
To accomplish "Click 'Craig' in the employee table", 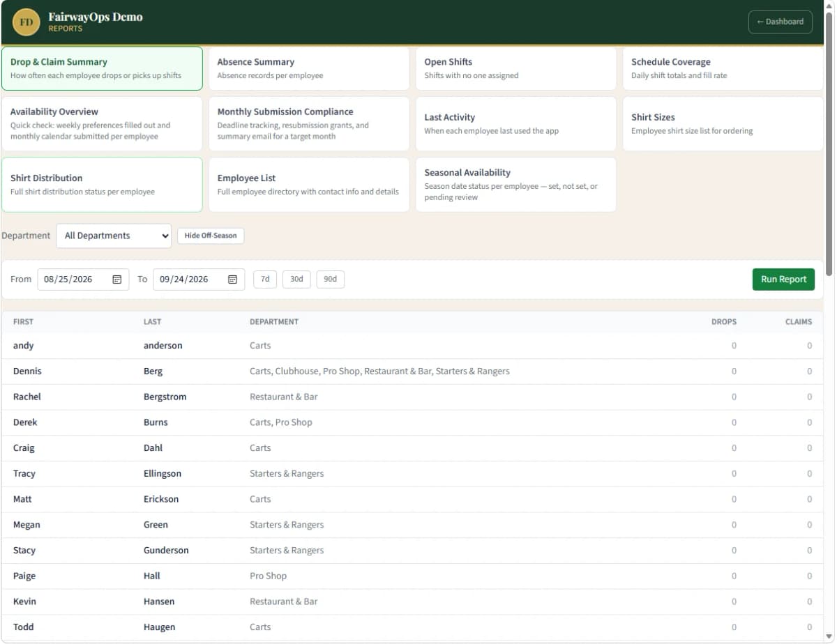I will pos(24,448).
